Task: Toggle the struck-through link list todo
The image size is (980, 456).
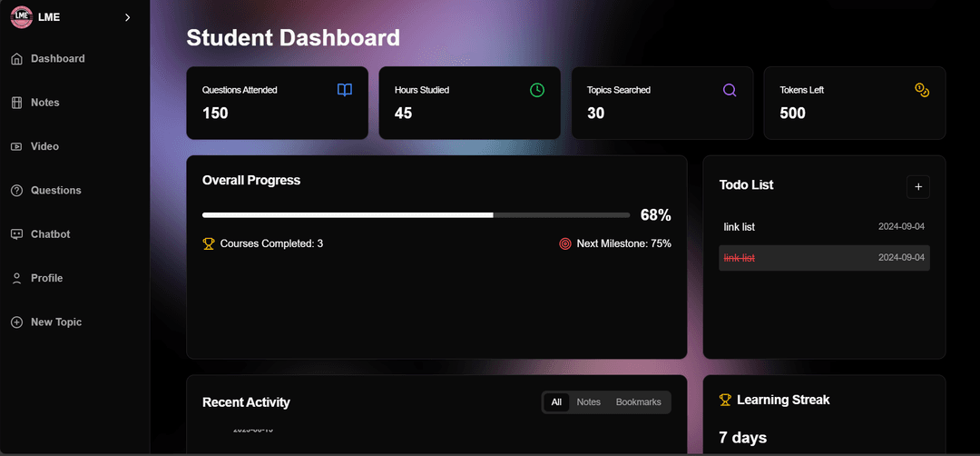Action: 740,258
